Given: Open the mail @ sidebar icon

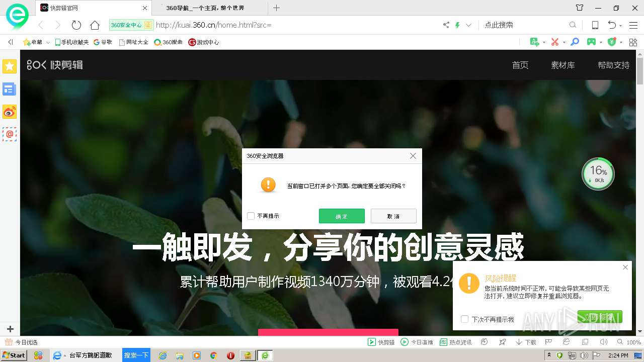Looking at the screenshot, I should 10,134.
